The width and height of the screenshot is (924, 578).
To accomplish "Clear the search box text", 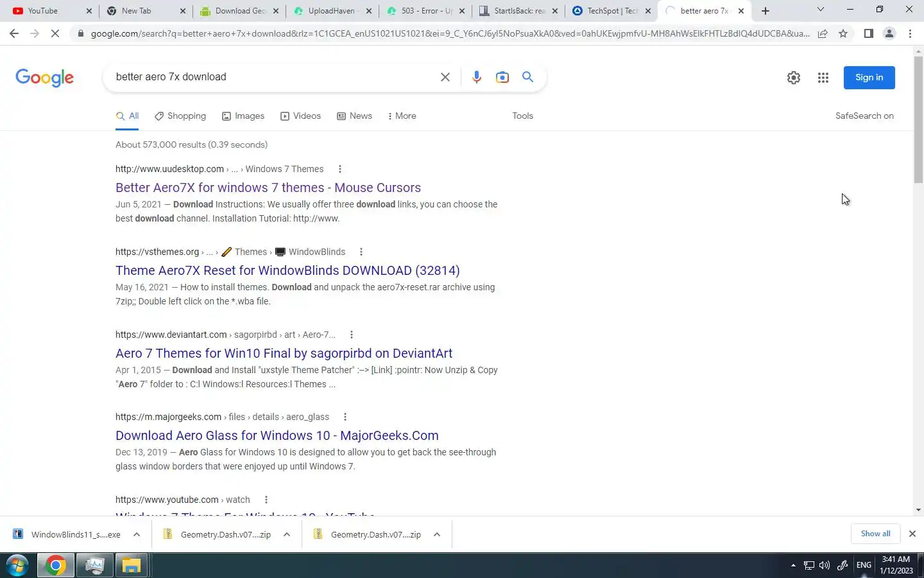I will pyautogui.click(x=445, y=77).
